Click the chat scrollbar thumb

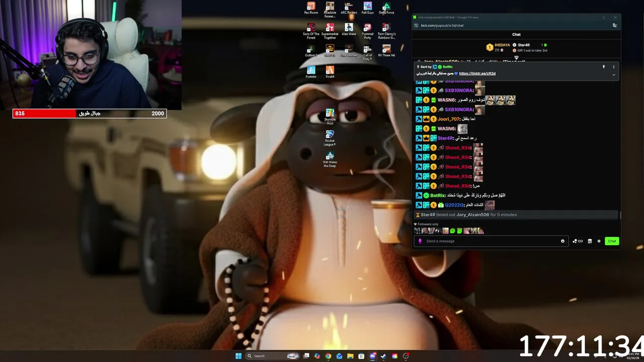(620, 215)
